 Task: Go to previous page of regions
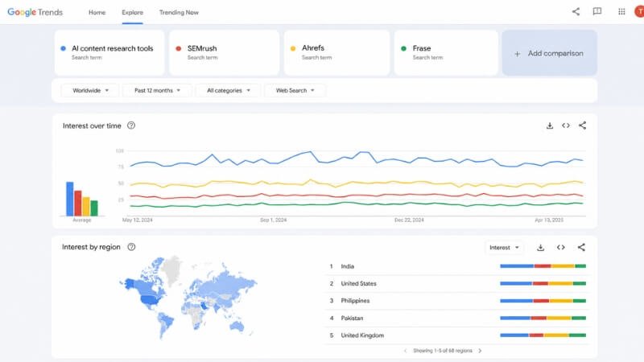(x=406, y=351)
